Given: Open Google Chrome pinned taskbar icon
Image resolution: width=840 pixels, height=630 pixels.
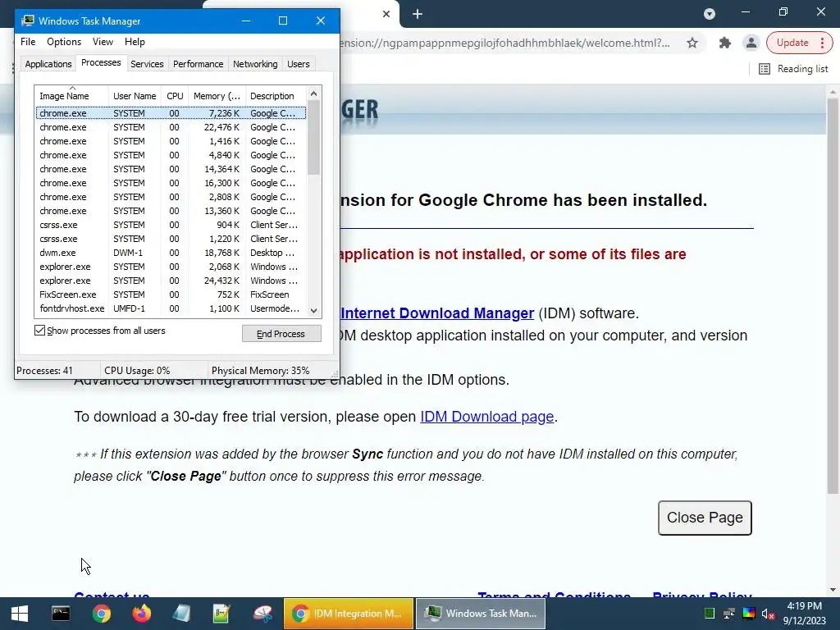Looking at the screenshot, I should [101, 614].
